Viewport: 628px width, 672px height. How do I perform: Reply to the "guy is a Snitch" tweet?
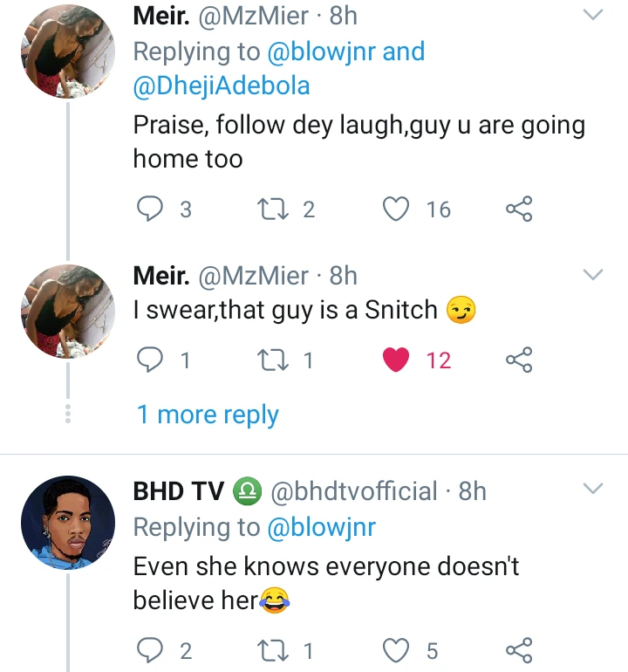pos(151,360)
